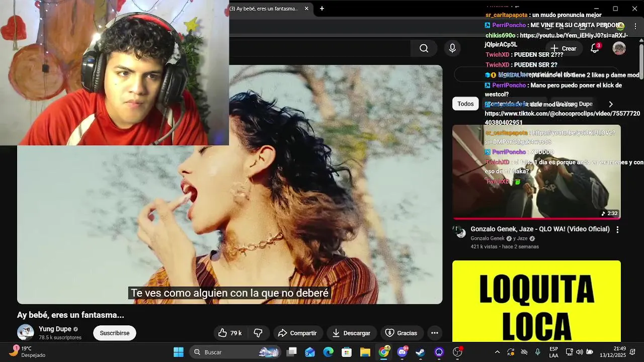Show more filter chips with right arrow

[x=611, y=104]
